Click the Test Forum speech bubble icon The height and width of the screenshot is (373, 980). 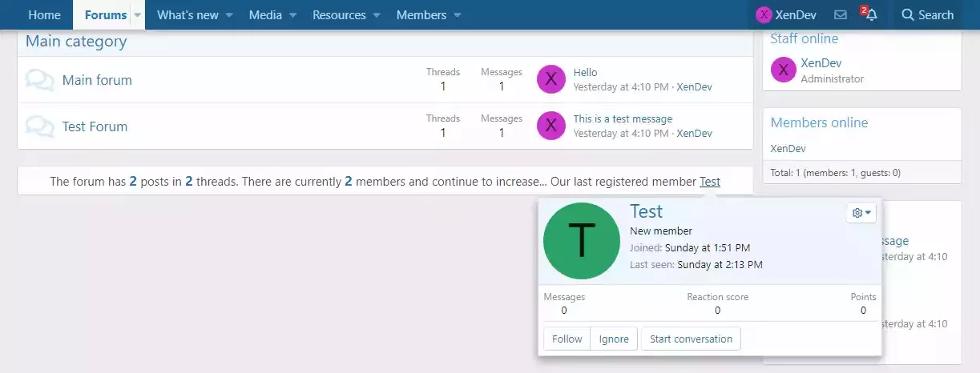point(39,126)
